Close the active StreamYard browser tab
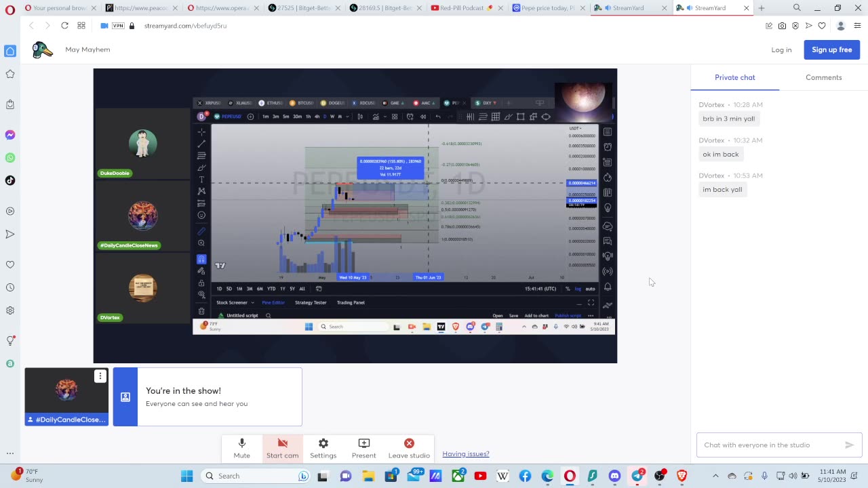868x488 pixels. pyautogui.click(x=747, y=8)
